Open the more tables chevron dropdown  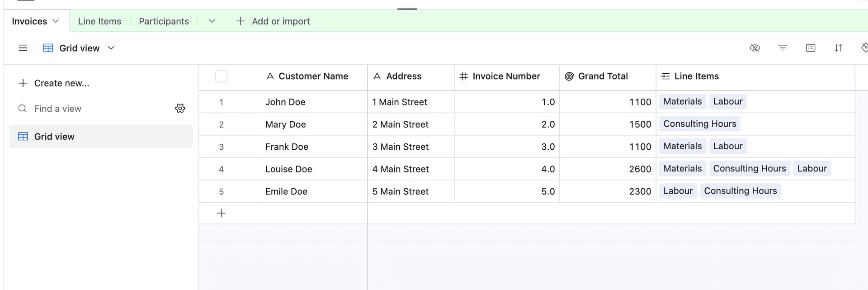click(x=212, y=21)
